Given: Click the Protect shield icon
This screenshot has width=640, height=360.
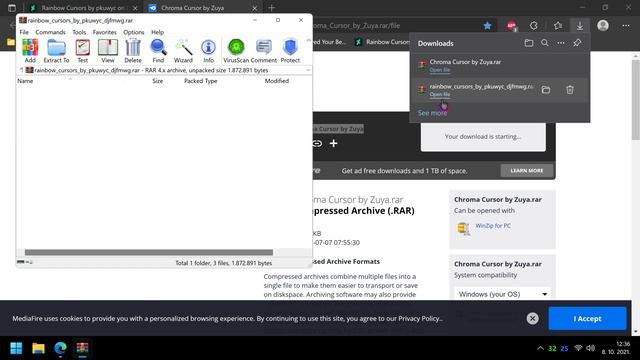Looking at the screenshot, I should 290,51.
